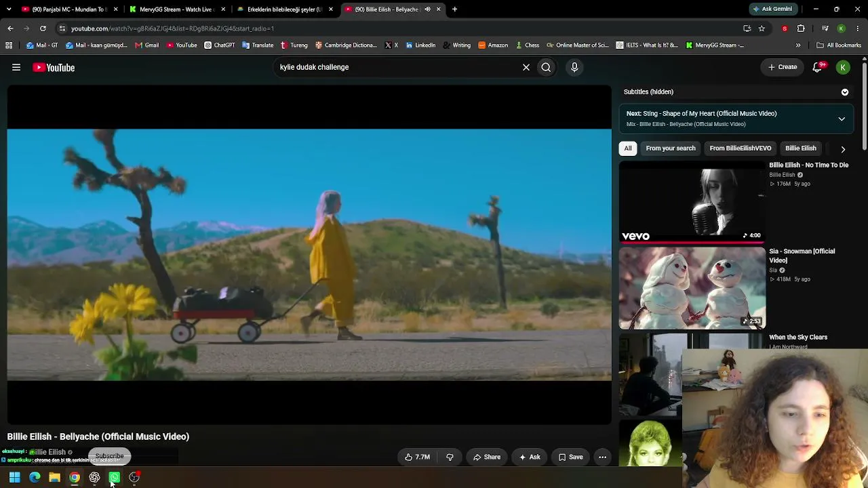Start voice search with the microphone
This screenshot has width=868, height=488.
click(574, 67)
